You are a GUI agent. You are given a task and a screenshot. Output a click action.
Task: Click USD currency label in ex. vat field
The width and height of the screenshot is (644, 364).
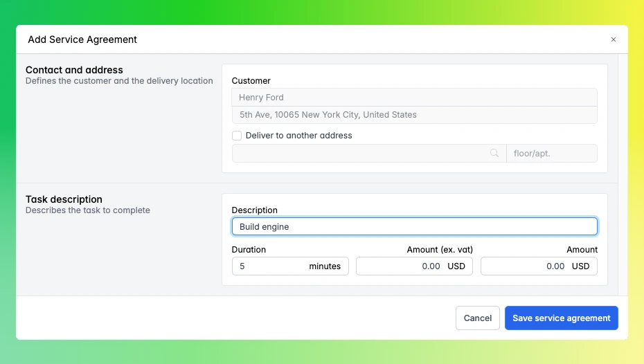(x=456, y=266)
